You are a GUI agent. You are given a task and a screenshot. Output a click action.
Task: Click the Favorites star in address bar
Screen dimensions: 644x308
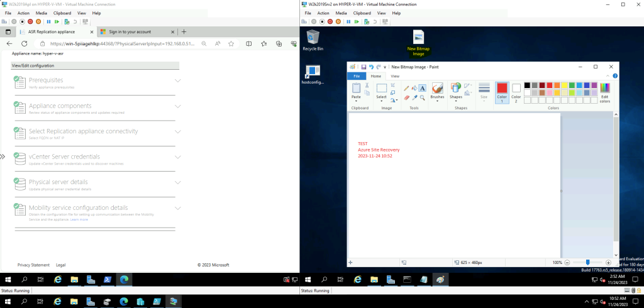(231, 43)
